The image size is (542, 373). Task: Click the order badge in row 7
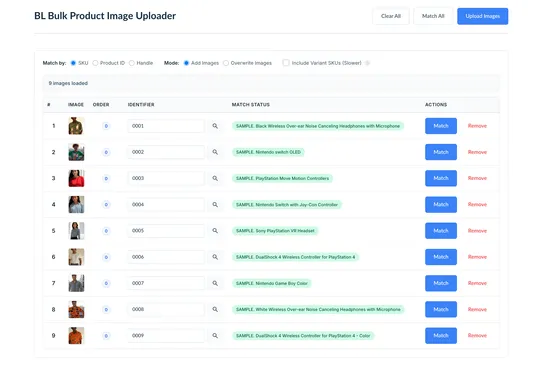coord(106,283)
